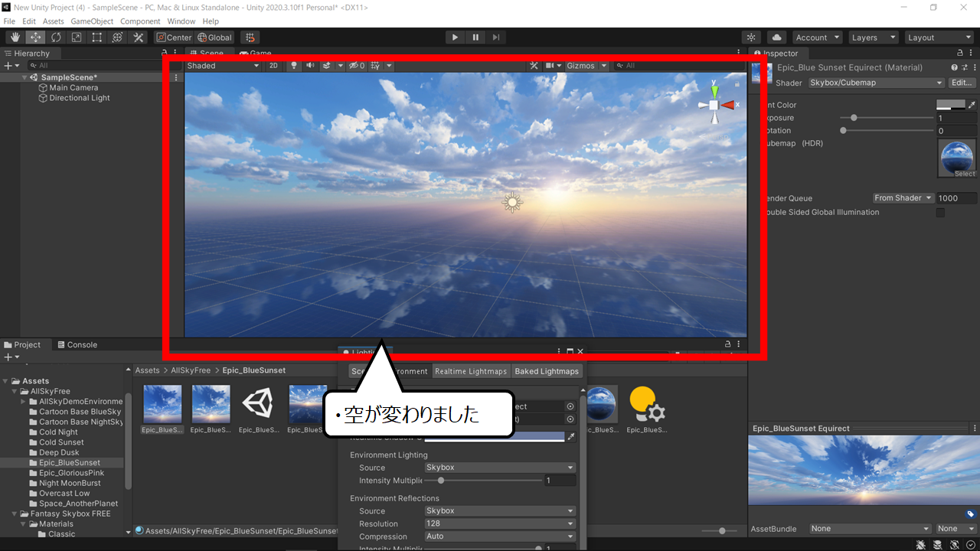This screenshot has height=551, width=980.
Task: Click Render Queue value field 1000
Action: [x=955, y=198]
